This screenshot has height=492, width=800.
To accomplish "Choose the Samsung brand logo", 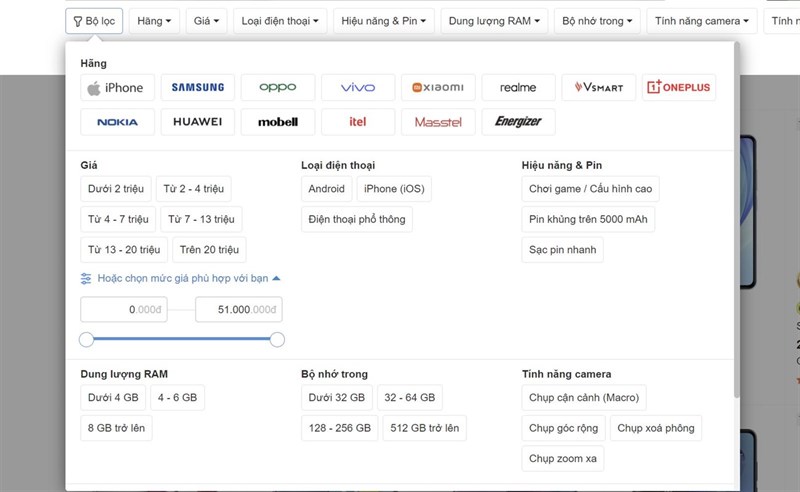I will coord(197,87).
